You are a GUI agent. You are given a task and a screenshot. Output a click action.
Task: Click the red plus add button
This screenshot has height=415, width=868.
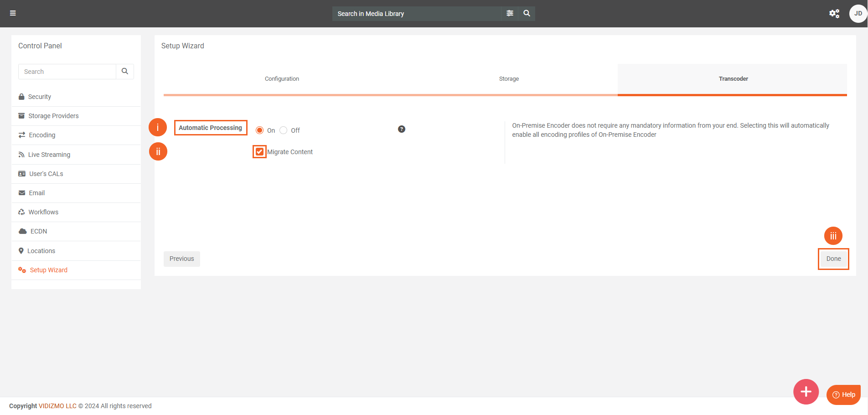(x=806, y=392)
